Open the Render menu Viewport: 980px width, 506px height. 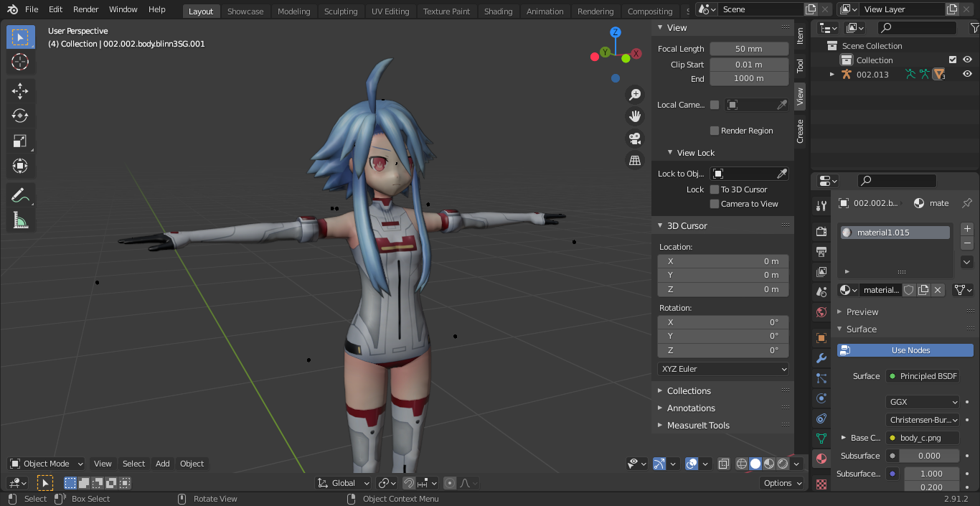[86, 9]
